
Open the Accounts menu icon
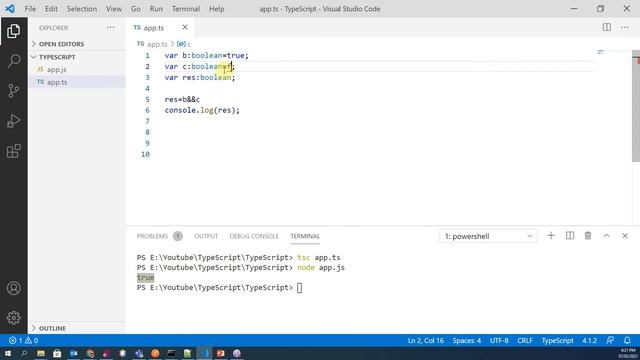13,288
